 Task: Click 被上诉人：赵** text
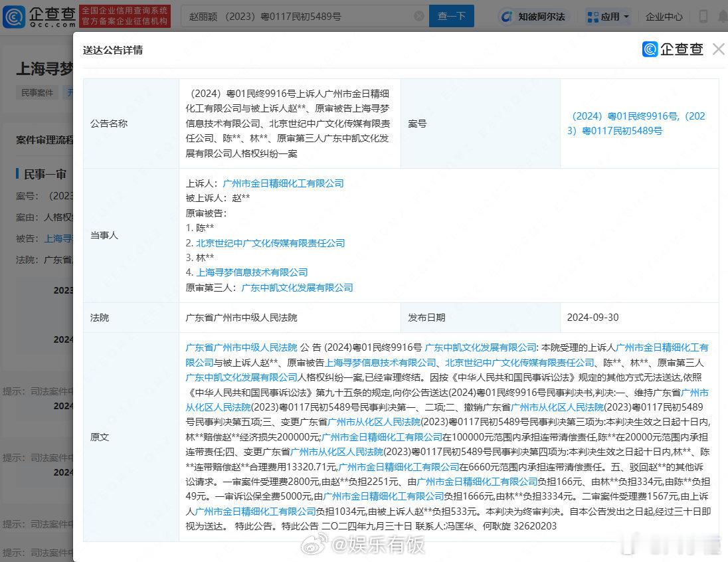pyautogui.click(x=218, y=199)
